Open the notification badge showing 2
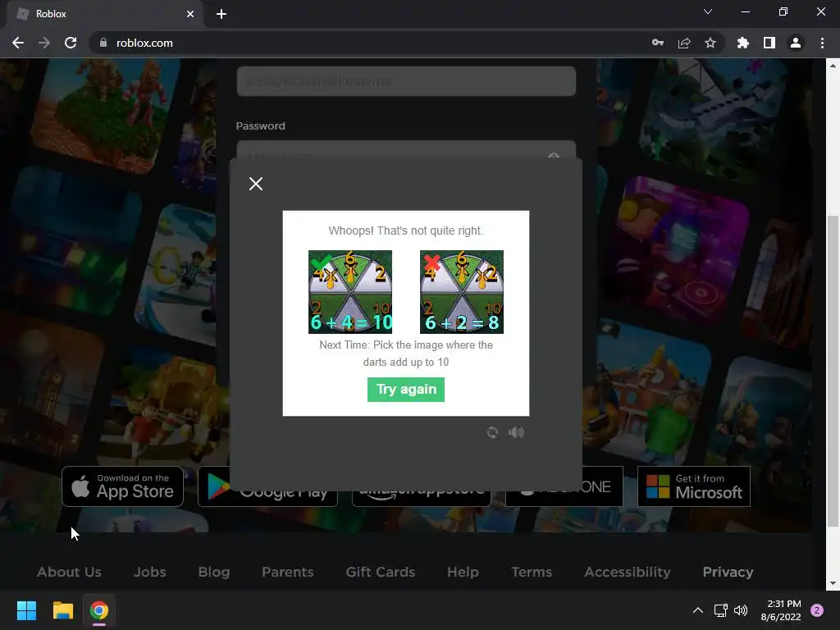The height and width of the screenshot is (630, 840). click(x=817, y=610)
